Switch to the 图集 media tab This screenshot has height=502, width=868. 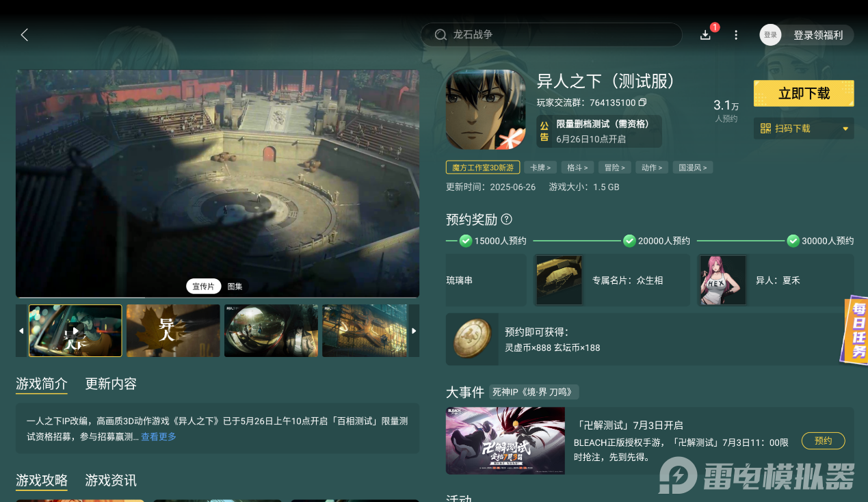(x=235, y=286)
